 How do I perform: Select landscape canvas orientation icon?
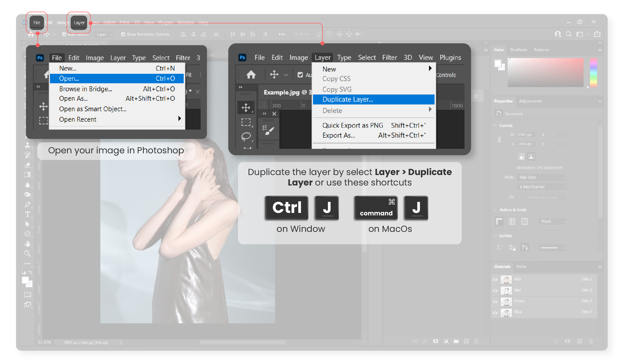(x=531, y=156)
